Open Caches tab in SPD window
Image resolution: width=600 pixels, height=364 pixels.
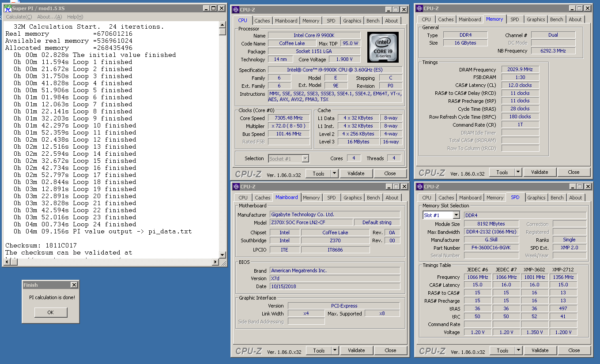[446, 198]
